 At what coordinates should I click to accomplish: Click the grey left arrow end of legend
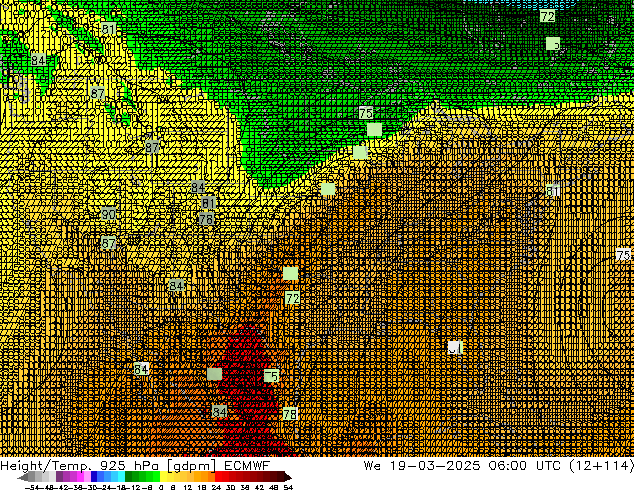23,477
